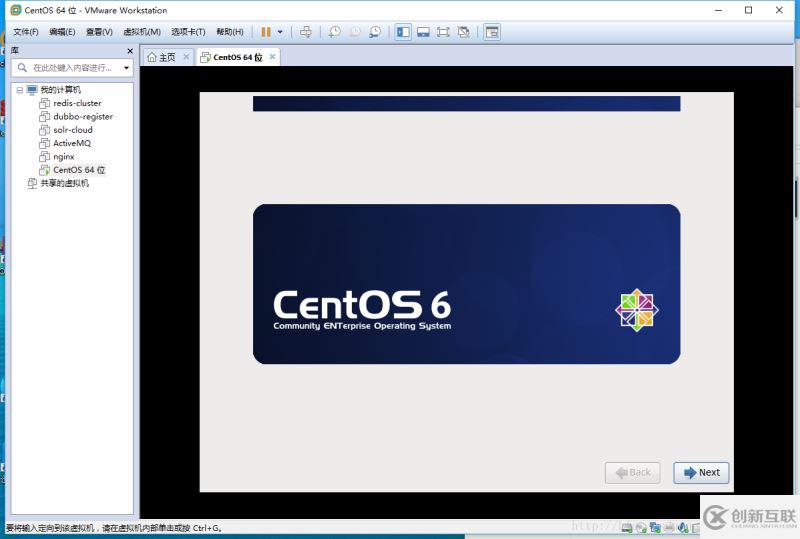The width and height of the screenshot is (800, 539).
Task: Click the Send Ctrl+Alt+Del toolbar icon
Action: (306, 32)
